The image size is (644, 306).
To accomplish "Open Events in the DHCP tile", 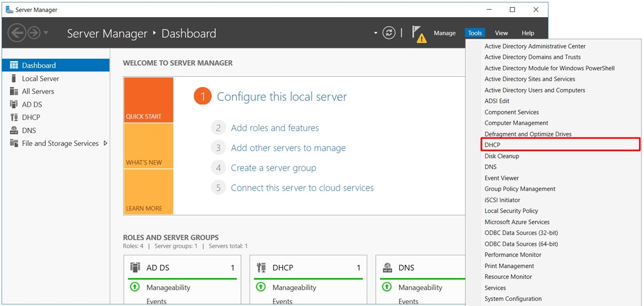I will pyautogui.click(x=282, y=301).
